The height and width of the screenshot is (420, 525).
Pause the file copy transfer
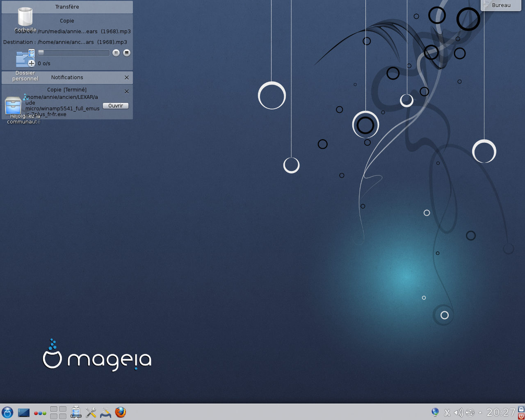pos(116,52)
